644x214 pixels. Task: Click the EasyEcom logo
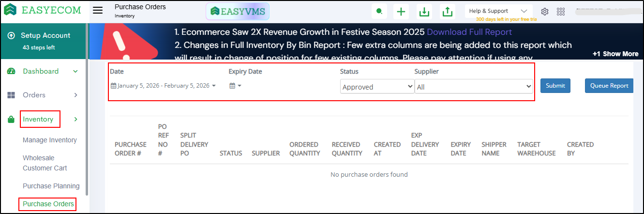click(43, 10)
